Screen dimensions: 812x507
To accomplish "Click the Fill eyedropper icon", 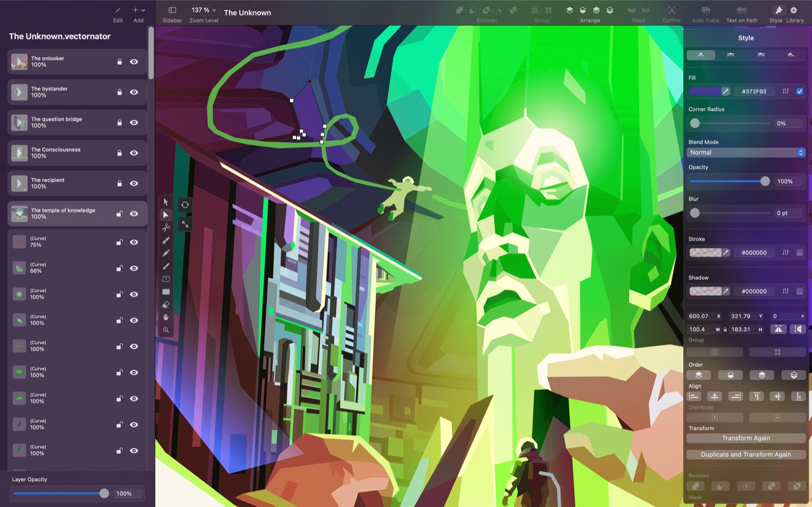I will 726,91.
